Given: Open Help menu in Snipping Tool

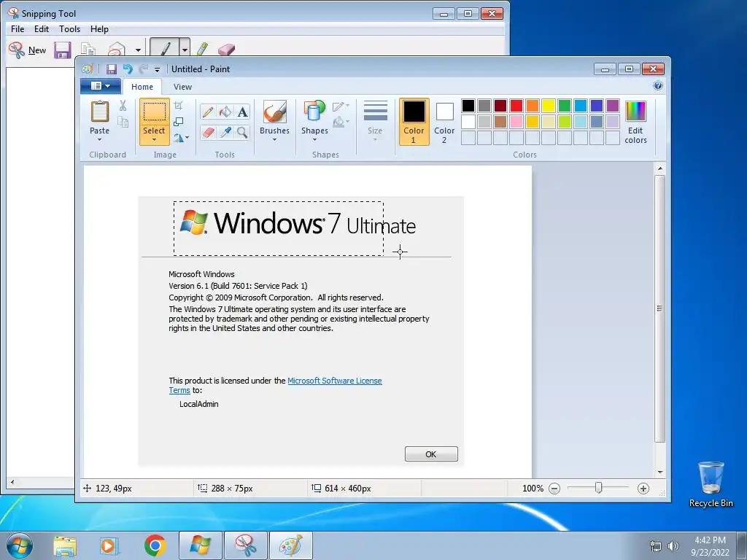Looking at the screenshot, I should click(x=99, y=29).
